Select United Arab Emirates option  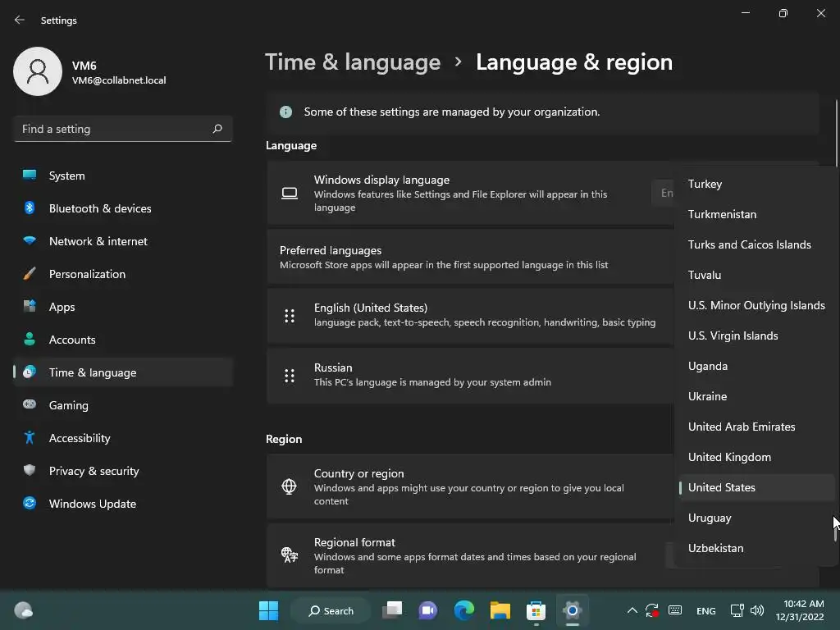pos(756,427)
